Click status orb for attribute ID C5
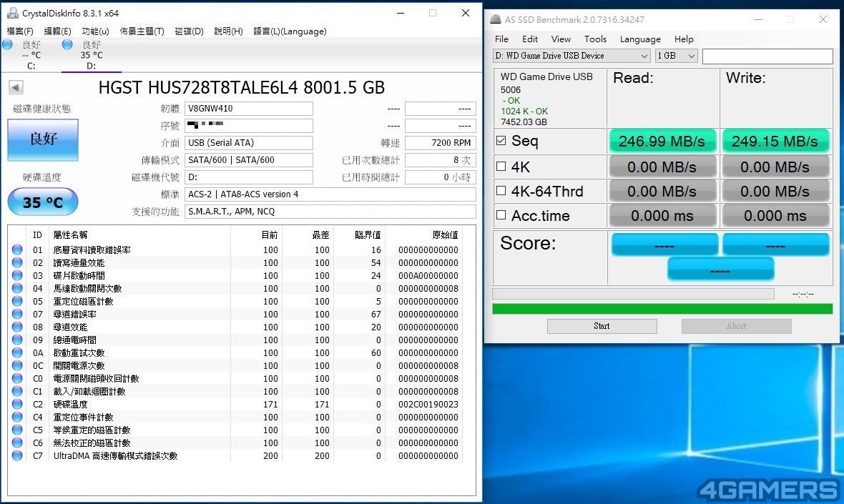 tap(17, 430)
